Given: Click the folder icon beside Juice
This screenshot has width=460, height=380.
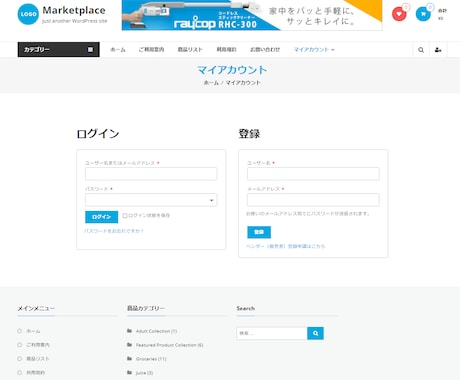Looking at the screenshot, I should click(x=129, y=372).
